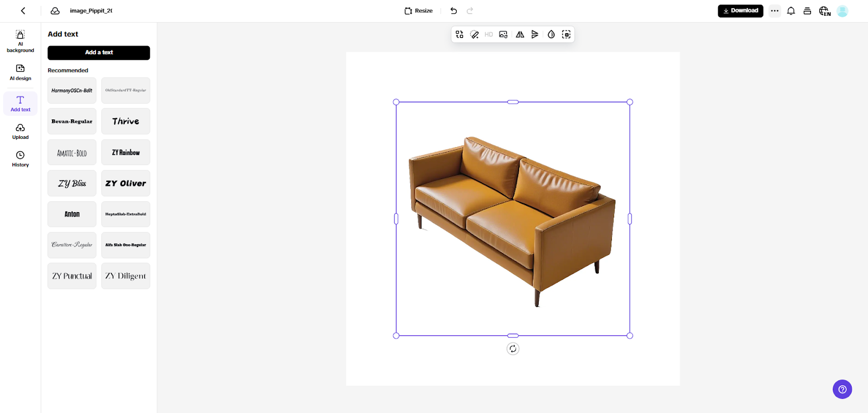This screenshot has width=868, height=413.
Task: Click the top-middle edge handle
Action: (x=513, y=102)
